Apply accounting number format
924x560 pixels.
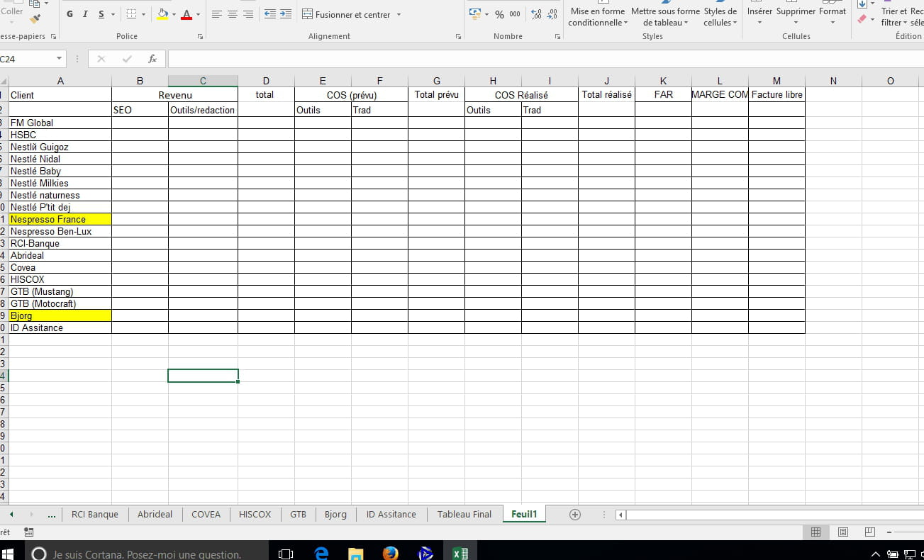point(474,14)
